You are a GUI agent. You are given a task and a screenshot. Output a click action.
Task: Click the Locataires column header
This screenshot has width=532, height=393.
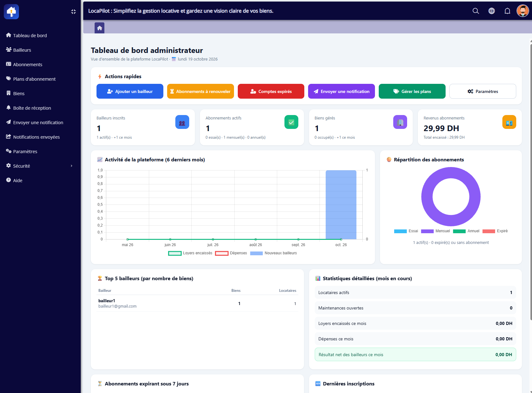coord(288,291)
